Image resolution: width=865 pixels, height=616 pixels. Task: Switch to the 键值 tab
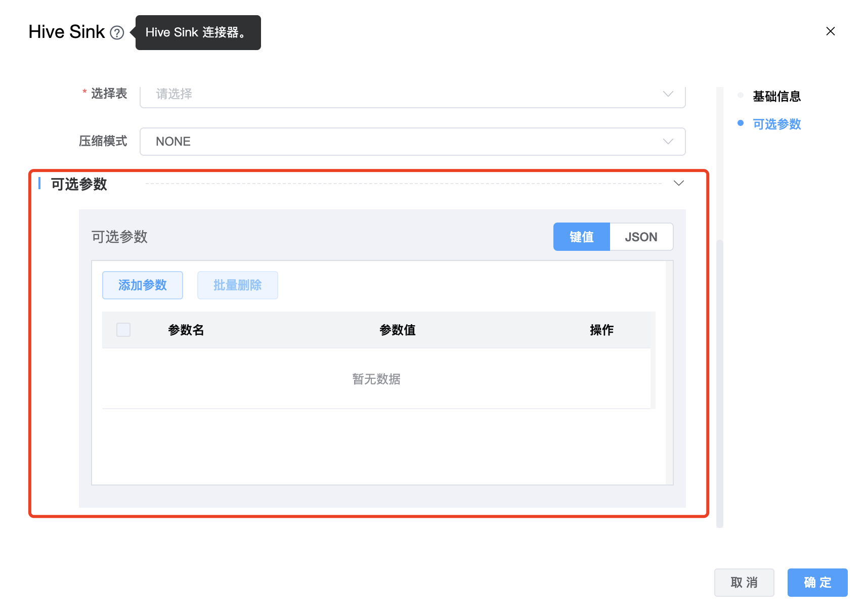coord(581,237)
